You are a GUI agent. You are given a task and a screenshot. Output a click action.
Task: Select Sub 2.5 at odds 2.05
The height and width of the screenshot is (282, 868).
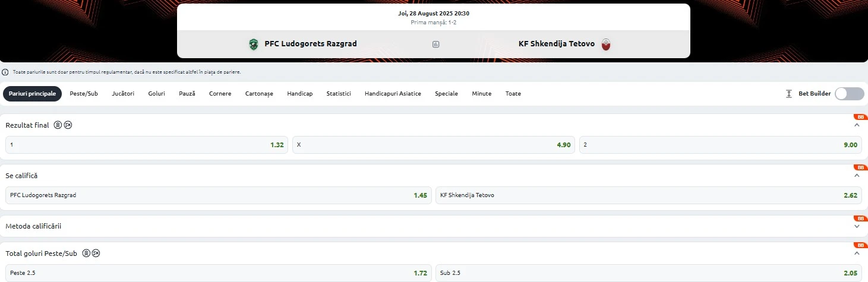click(x=649, y=273)
